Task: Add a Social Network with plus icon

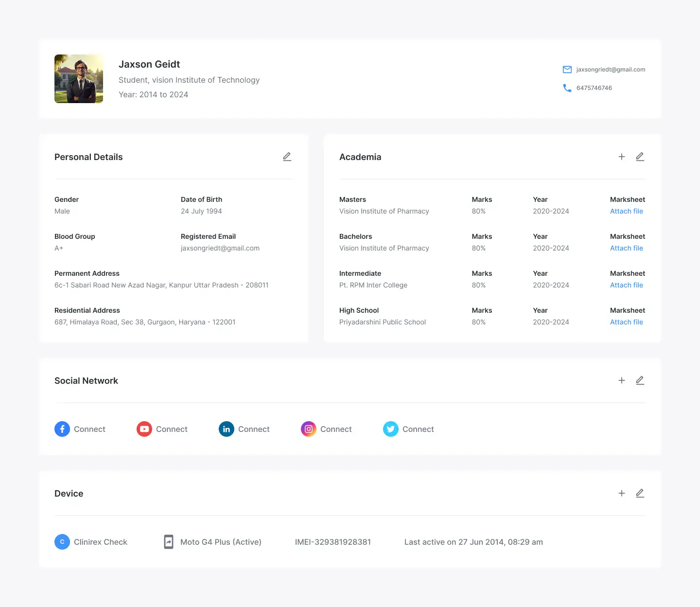Action: tap(621, 380)
